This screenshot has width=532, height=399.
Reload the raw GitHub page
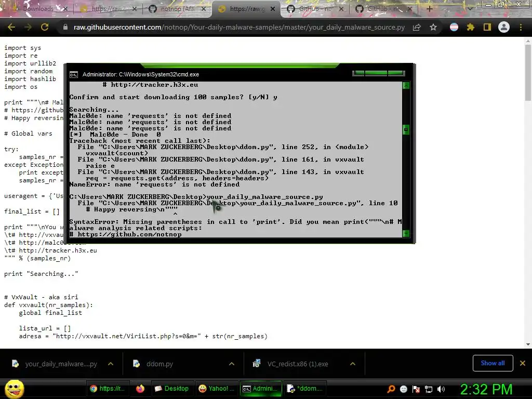pyautogui.click(x=45, y=27)
